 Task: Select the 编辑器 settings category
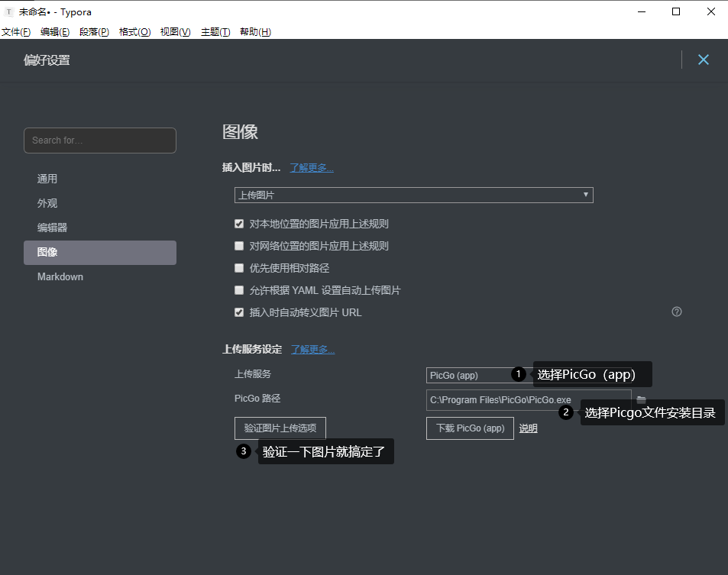[x=100, y=228]
